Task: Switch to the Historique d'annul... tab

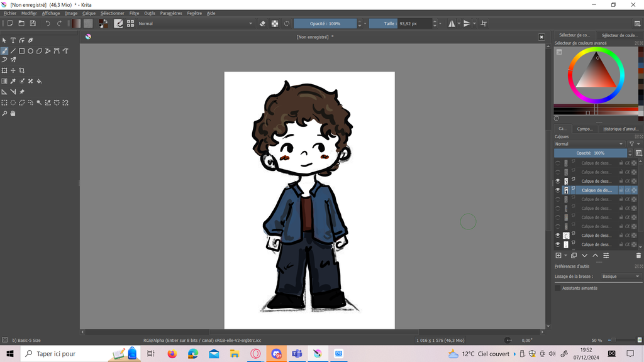Action: (620, 129)
